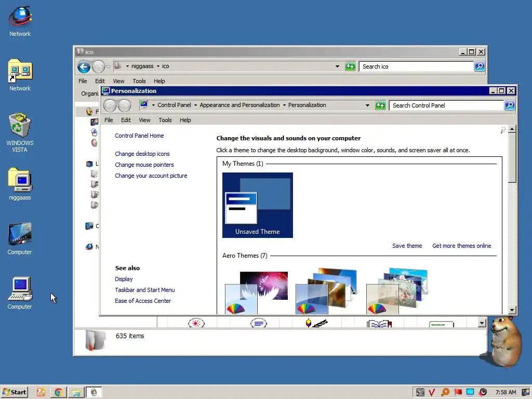Open the recent pages dropdown in the ico window
Image resolution: width=532 pixels, height=399 pixels.
pos(108,67)
